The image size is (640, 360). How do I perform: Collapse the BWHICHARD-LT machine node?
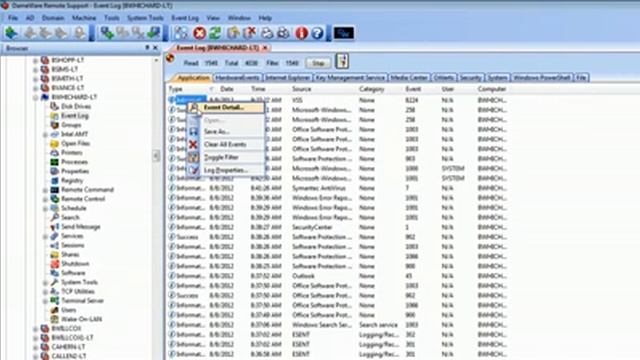[36, 97]
